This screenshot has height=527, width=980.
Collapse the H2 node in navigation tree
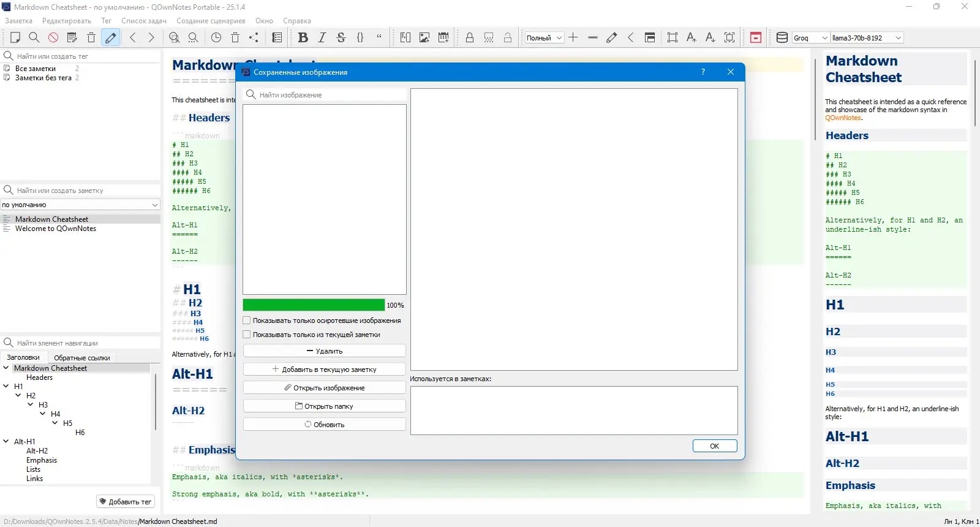click(x=18, y=395)
